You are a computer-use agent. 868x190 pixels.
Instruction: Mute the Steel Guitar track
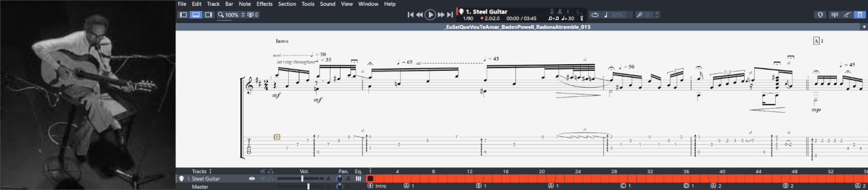tap(262, 179)
